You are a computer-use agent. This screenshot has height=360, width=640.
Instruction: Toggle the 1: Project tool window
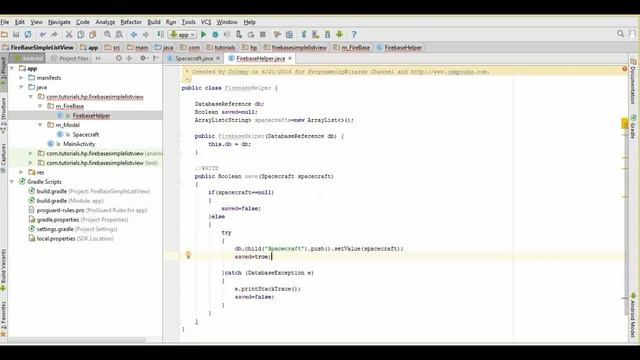(x=3, y=73)
